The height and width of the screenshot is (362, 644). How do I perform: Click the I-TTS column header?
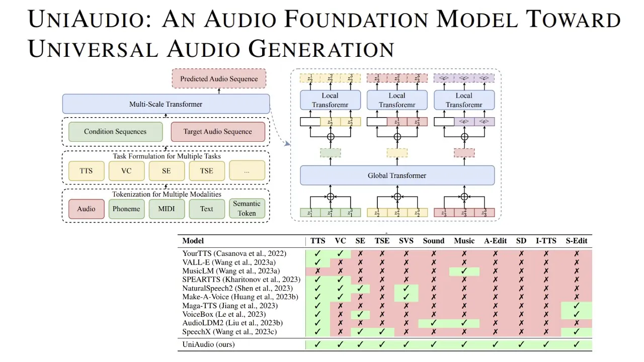click(546, 241)
